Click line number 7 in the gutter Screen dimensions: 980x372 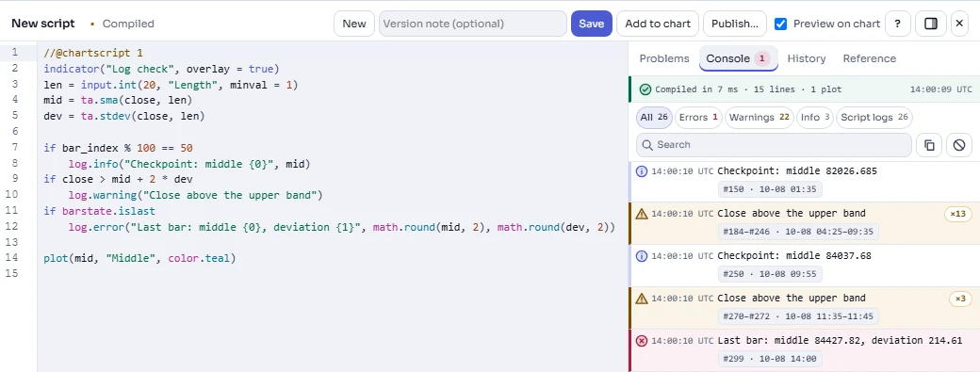point(14,148)
